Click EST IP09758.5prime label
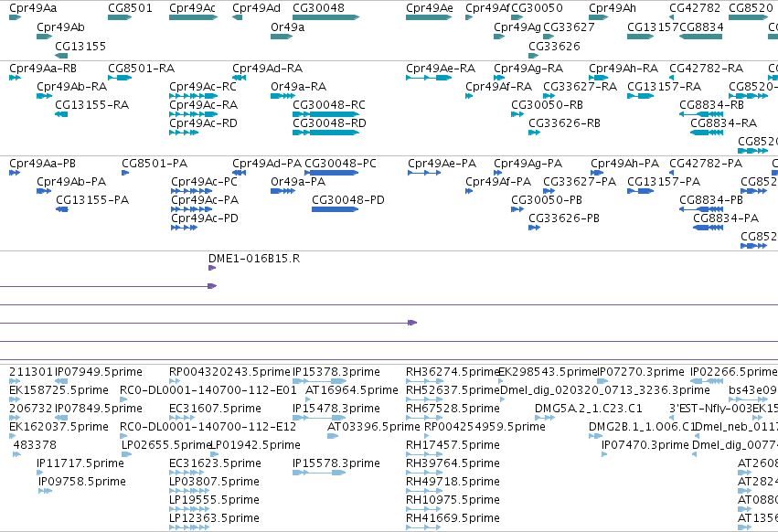The image size is (778, 532). point(82,482)
